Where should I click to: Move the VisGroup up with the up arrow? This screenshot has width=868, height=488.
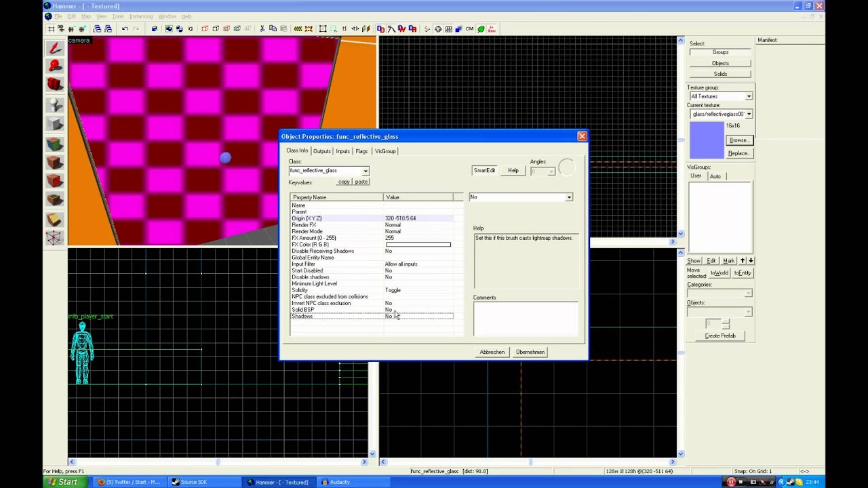pos(743,261)
